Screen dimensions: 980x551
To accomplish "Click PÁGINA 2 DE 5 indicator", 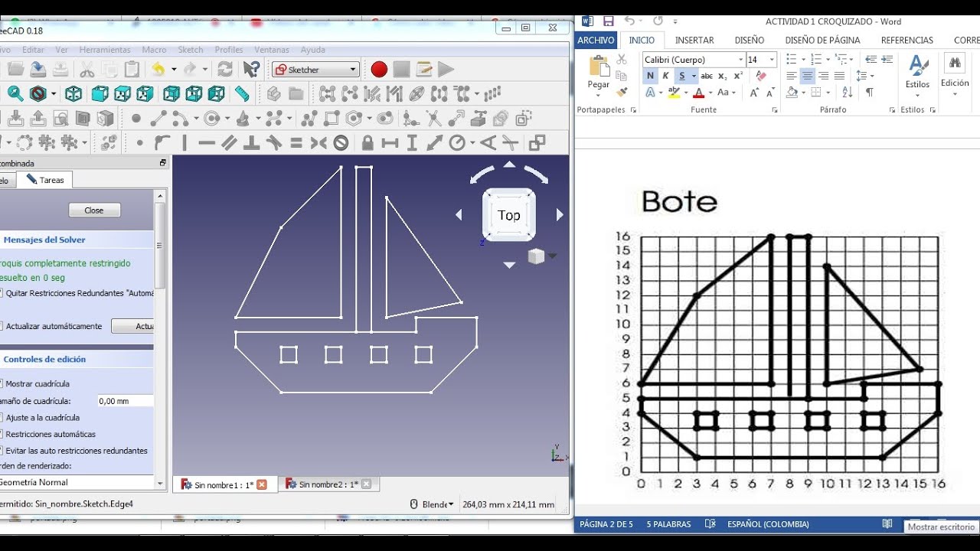I will tap(606, 524).
